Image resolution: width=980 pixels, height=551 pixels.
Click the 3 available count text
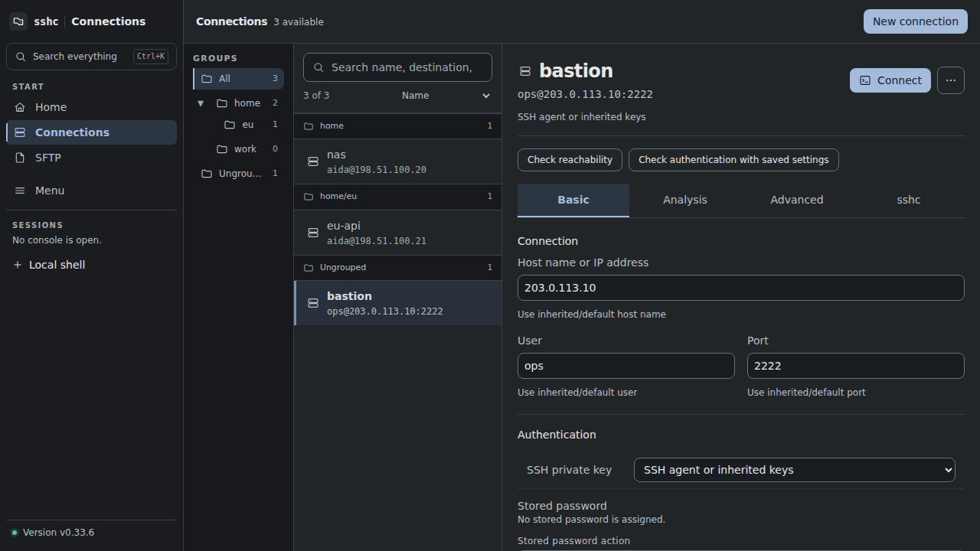[299, 22]
